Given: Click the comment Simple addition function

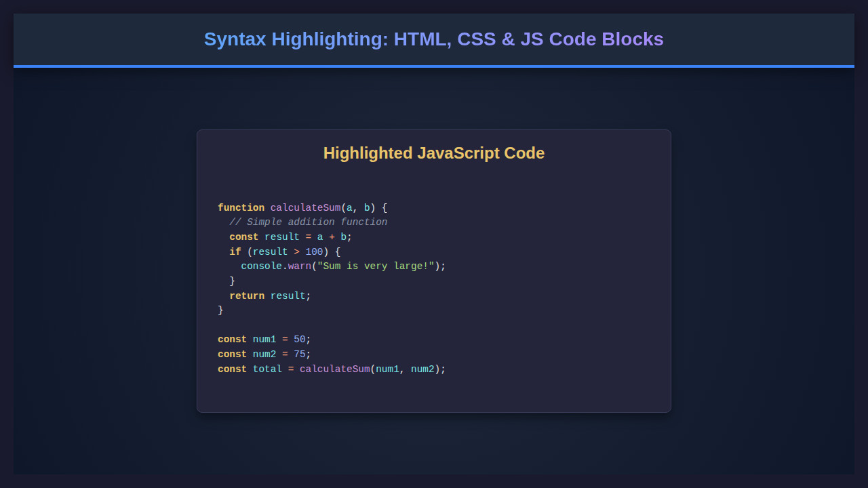Looking at the screenshot, I should point(309,222).
